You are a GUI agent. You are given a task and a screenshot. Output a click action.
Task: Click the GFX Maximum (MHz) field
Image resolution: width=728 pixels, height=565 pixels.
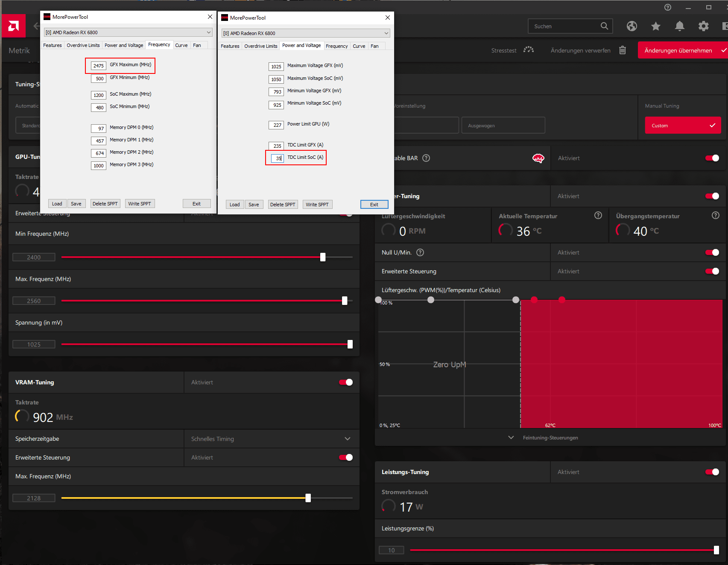(x=99, y=66)
